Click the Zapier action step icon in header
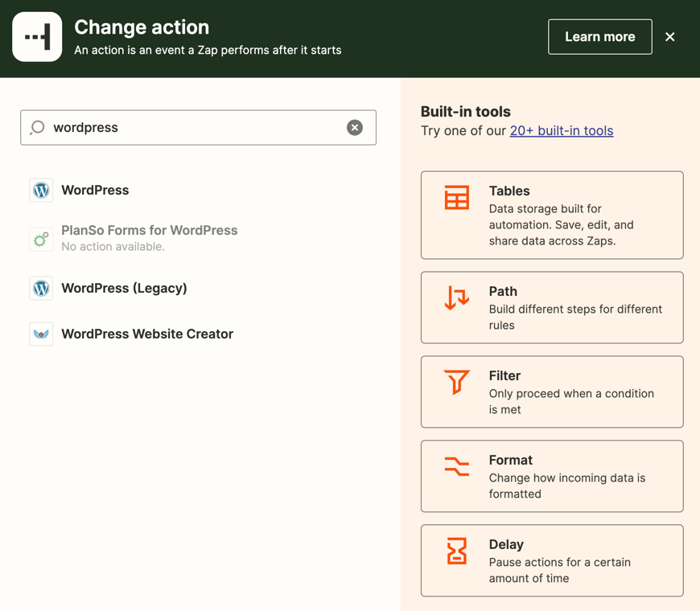 (x=37, y=37)
